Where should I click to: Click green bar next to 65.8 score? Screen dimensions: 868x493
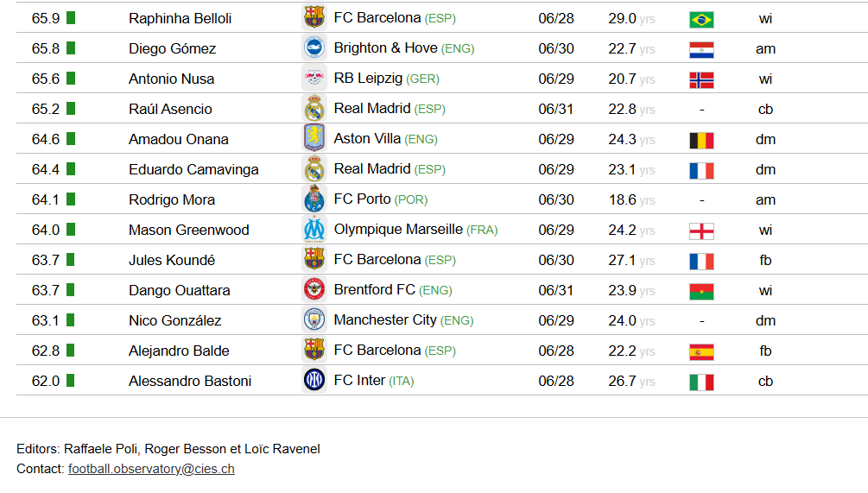click(70, 48)
